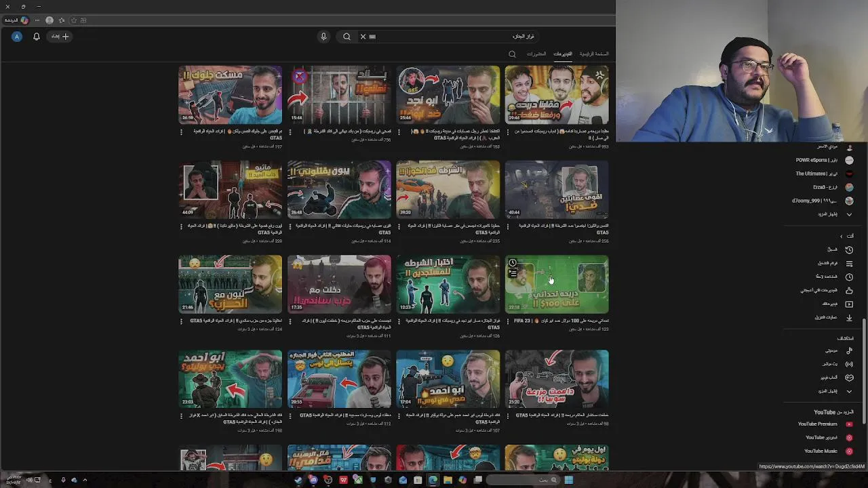Viewport: 868px width, 488px height.
Task: Open the 21:46 video thumbnail
Action: point(230,285)
